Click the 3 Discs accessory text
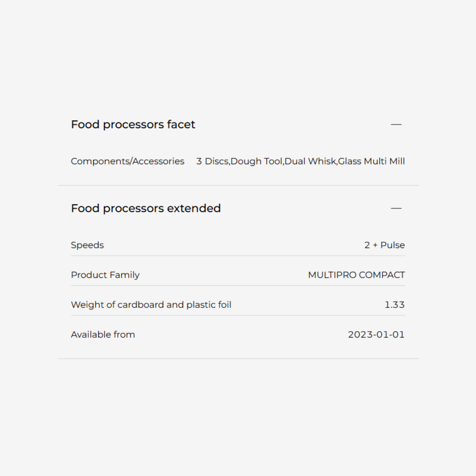The height and width of the screenshot is (476, 476). [x=212, y=161]
